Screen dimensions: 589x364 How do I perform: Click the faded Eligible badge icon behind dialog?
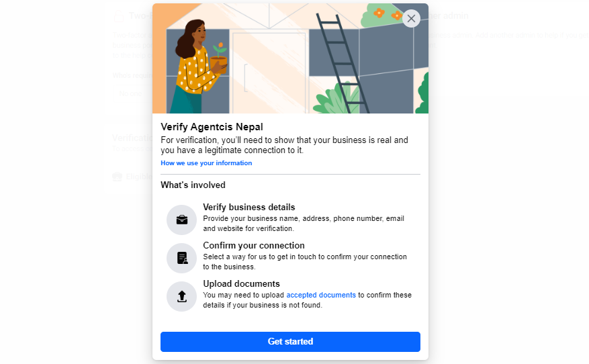pos(118,177)
